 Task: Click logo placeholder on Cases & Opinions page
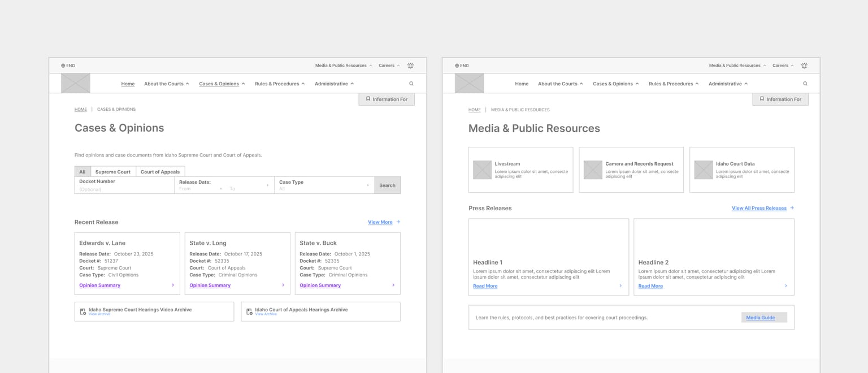coord(75,84)
